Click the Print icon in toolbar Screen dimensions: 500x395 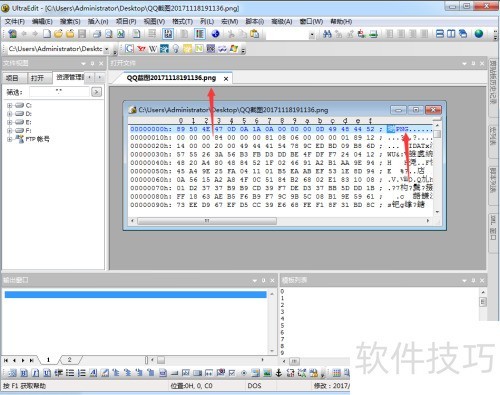click(97, 34)
